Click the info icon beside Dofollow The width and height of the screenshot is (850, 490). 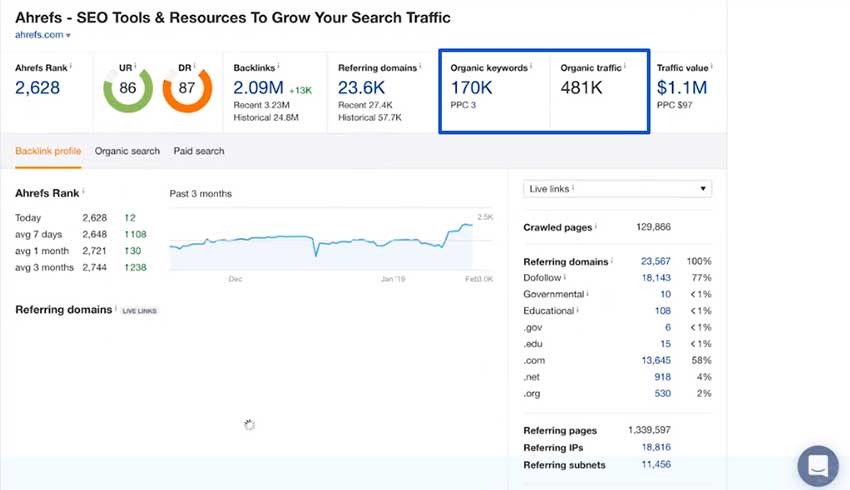[x=565, y=276]
